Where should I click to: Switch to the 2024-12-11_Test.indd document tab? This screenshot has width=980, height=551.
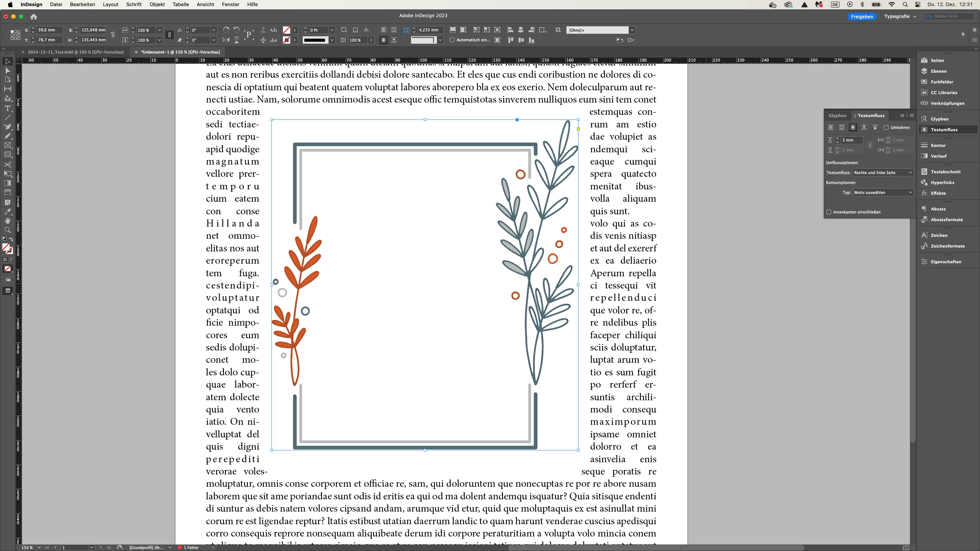click(75, 52)
